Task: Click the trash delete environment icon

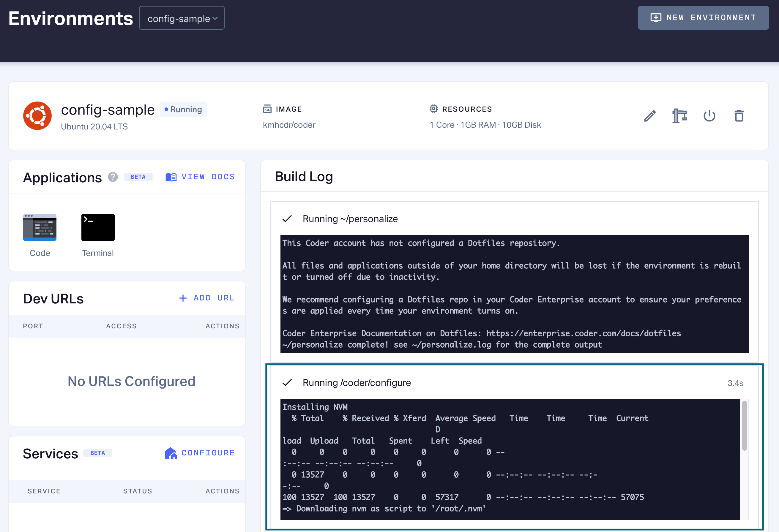Action: coord(739,116)
